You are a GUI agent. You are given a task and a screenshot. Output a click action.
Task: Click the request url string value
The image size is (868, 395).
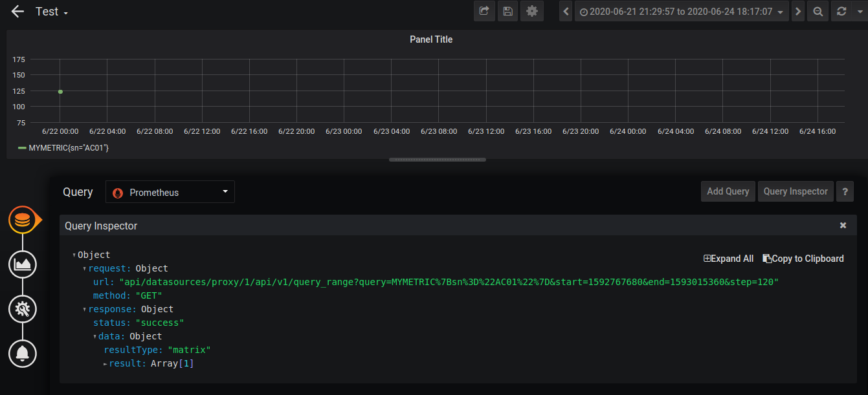click(449, 282)
